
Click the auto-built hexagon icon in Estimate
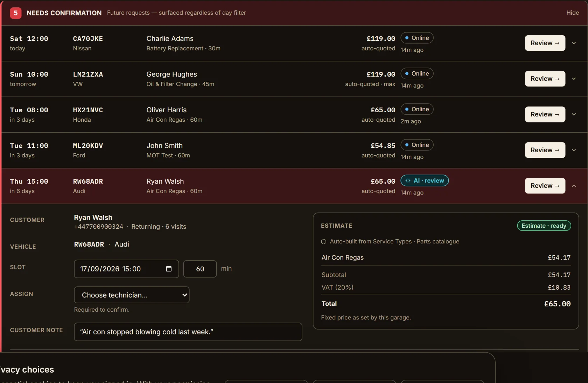(x=324, y=242)
